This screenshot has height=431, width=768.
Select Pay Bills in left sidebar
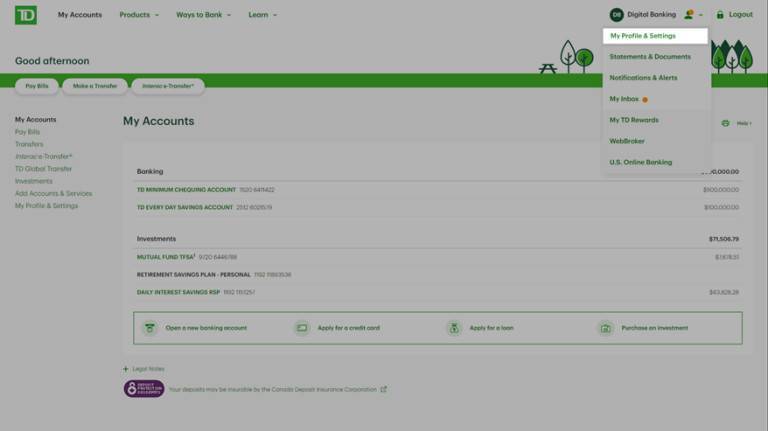(x=27, y=132)
